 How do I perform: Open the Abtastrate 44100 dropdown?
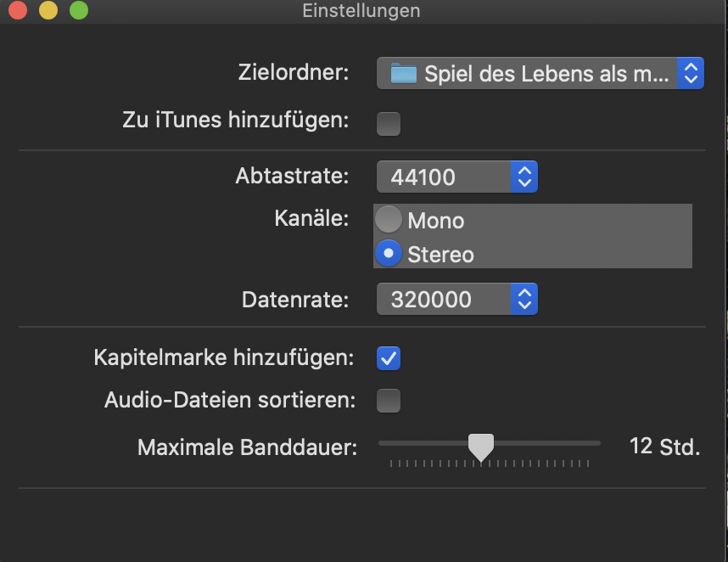coord(445,177)
